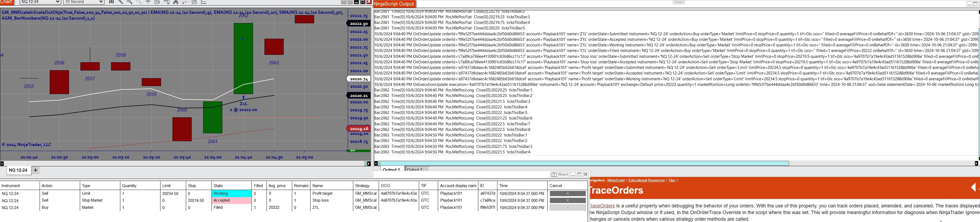
Task: Click the green candle bar 2062
Action: [x=243, y=58]
